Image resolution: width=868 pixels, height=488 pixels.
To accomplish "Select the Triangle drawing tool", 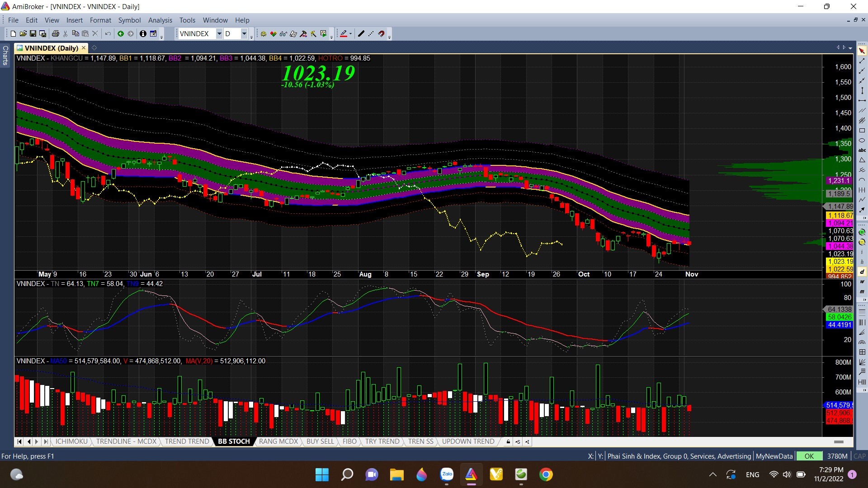I will pos(862,160).
